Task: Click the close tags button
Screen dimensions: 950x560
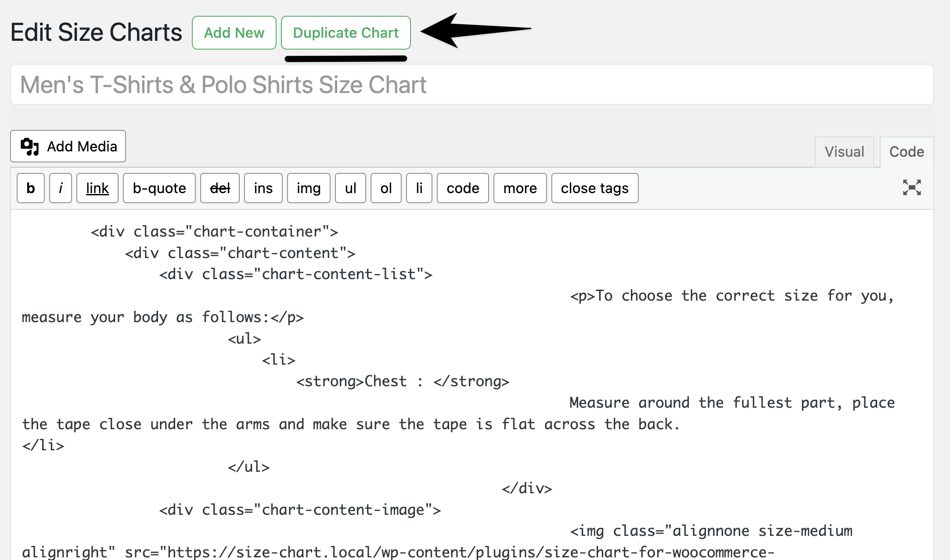Action: 594,188
